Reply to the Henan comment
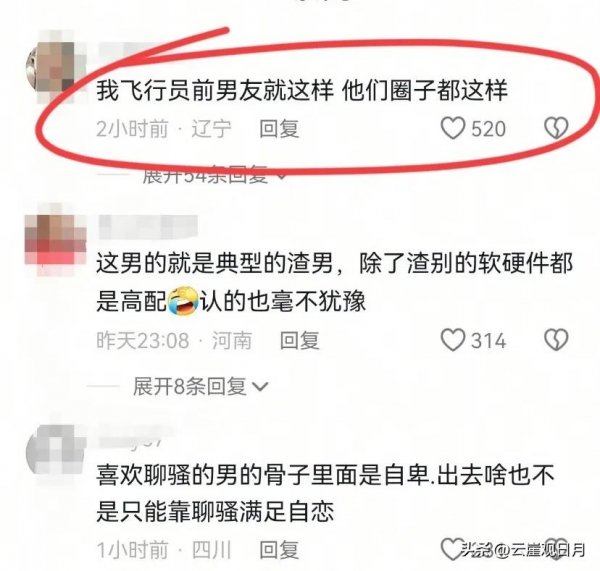This screenshot has height=571, width=600. (300, 340)
